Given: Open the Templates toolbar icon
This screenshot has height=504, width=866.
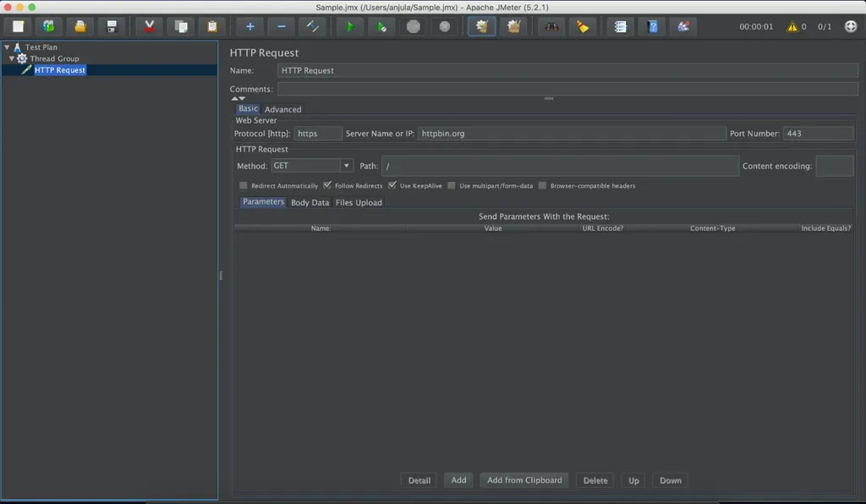Looking at the screenshot, I should pyautogui.click(x=48, y=26).
